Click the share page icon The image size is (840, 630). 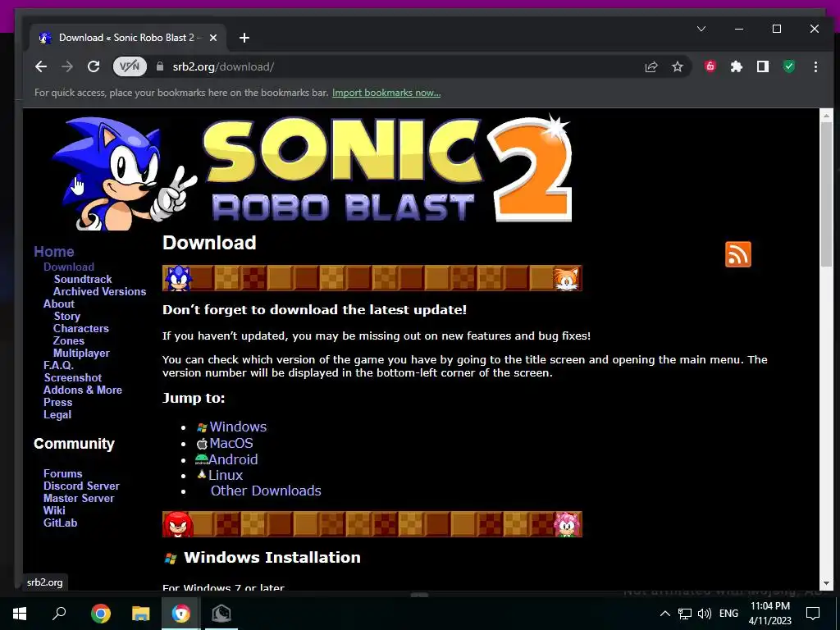[x=651, y=66]
